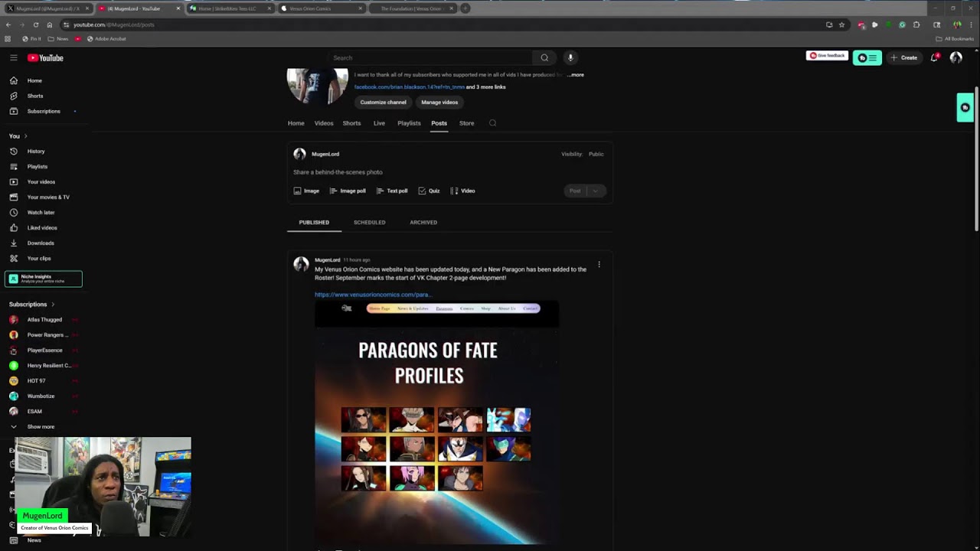Click browser reload button
This screenshot has height=551, width=980.
click(x=35, y=24)
